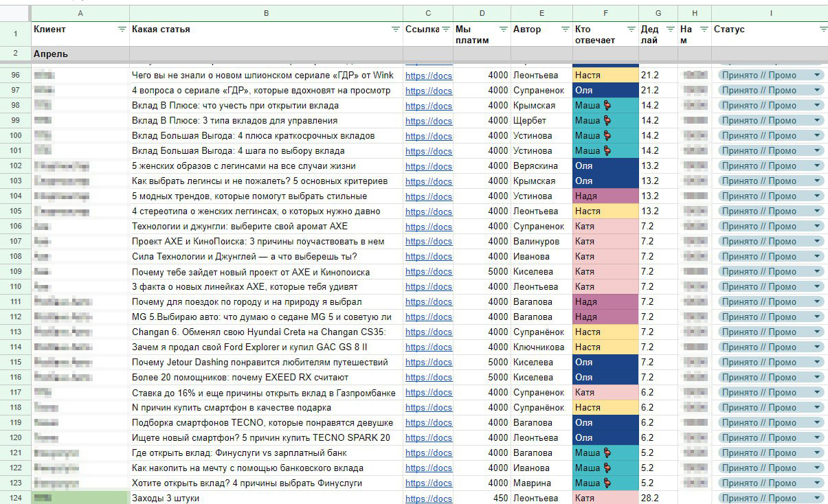Click the article title cell about Ford Explorer
Screen dimensions: 828x504
click(265, 347)
